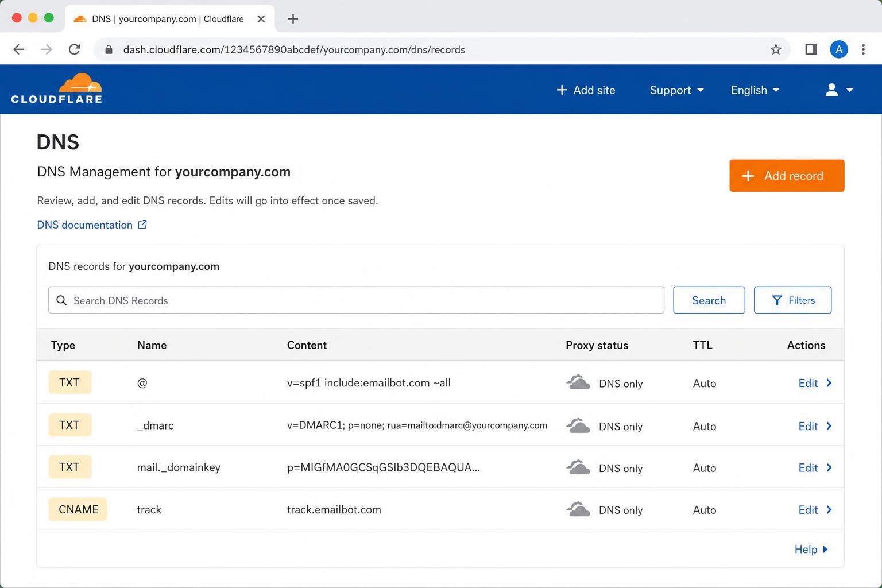Click external link icon beside DNS documentation

142,225
